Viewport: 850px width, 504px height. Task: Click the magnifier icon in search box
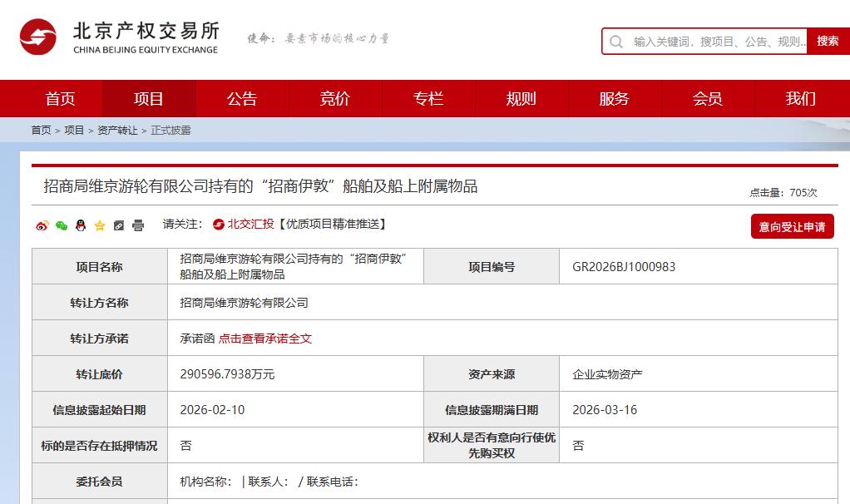[616, 42]
